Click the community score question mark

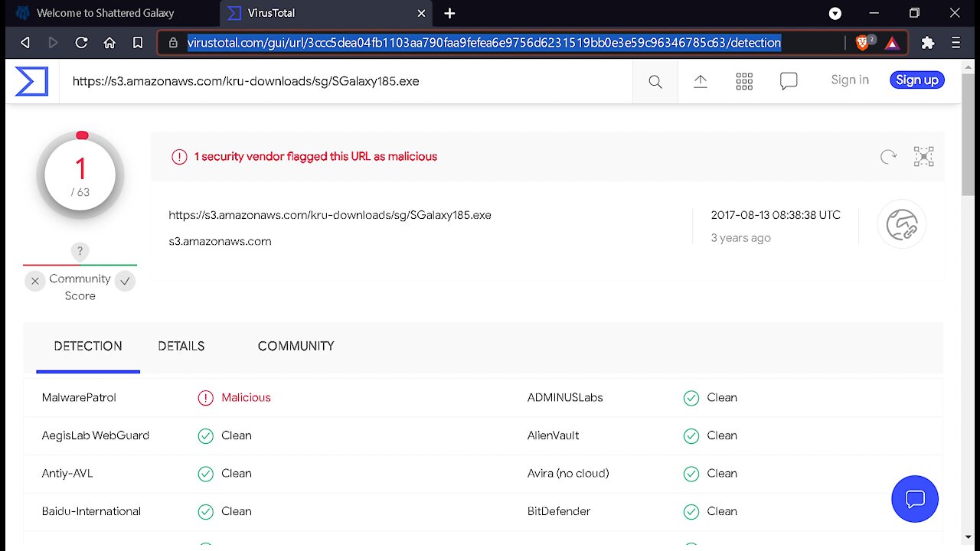coord(80,251)
